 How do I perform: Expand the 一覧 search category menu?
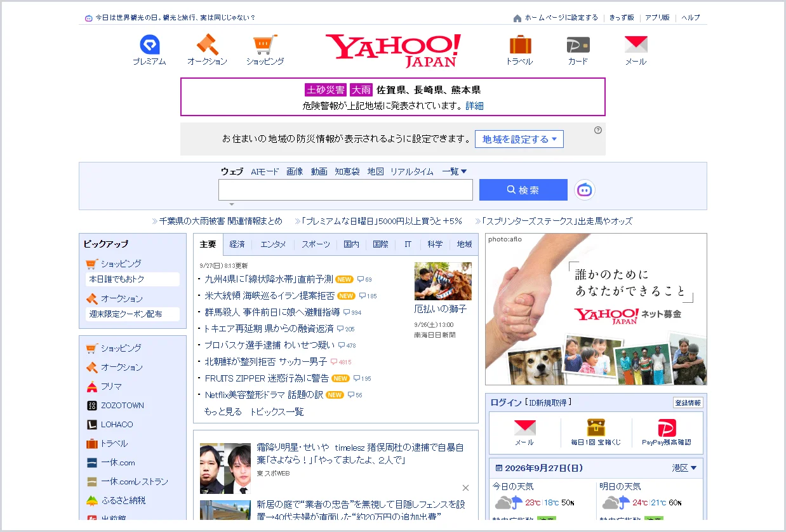tap(455, 171)
